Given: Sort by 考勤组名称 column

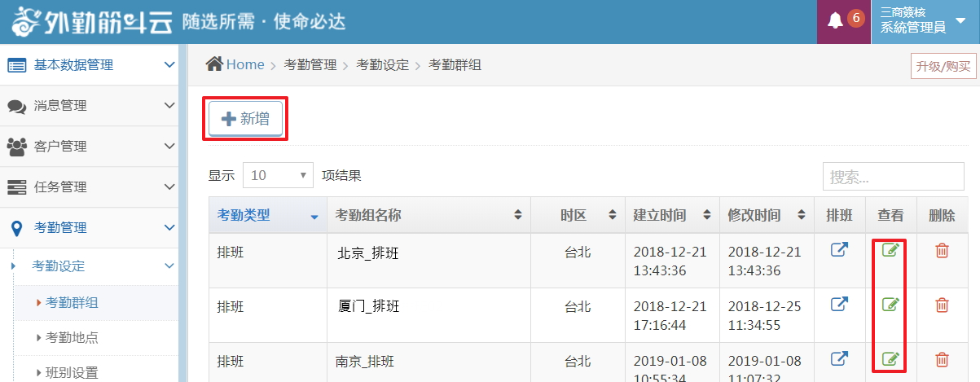Looking at the screenshot, I should 428,215.
